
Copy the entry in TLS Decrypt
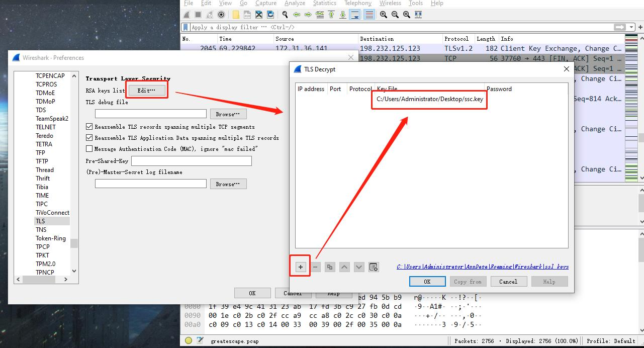tap(330, 267)
